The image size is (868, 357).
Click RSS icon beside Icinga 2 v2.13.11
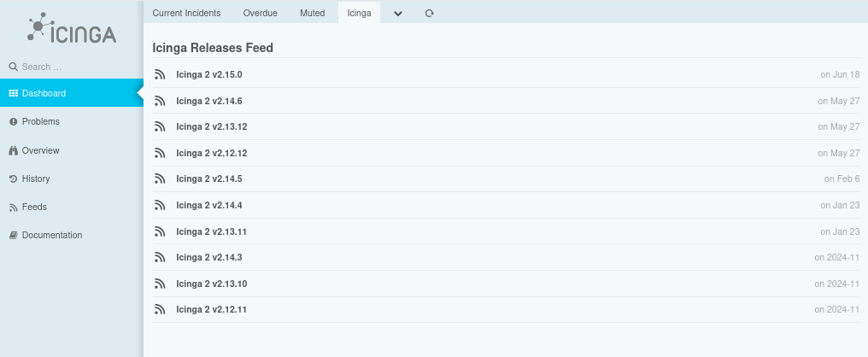160,231
